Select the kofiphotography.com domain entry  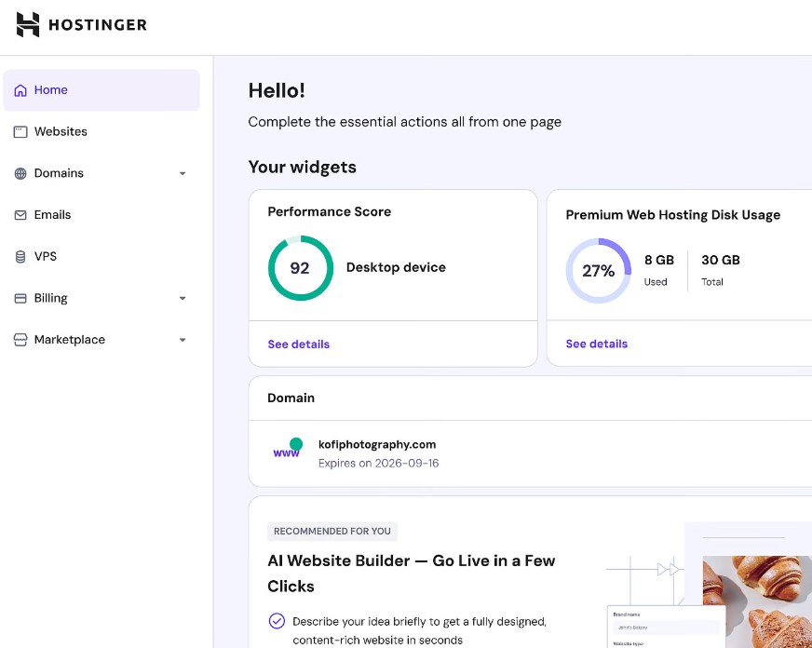(377, 445)
